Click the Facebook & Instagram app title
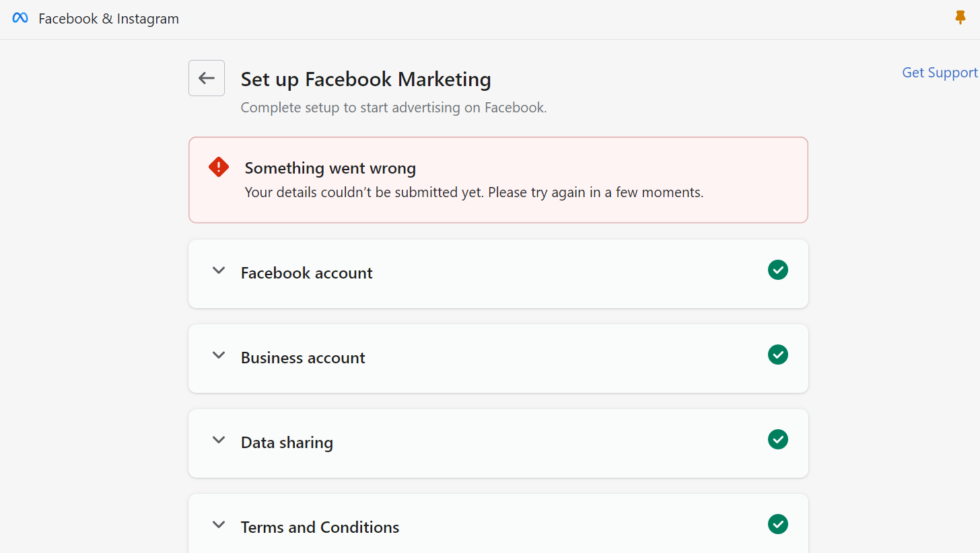This screenshot has width=980, height=553. (x=109, y=19)
